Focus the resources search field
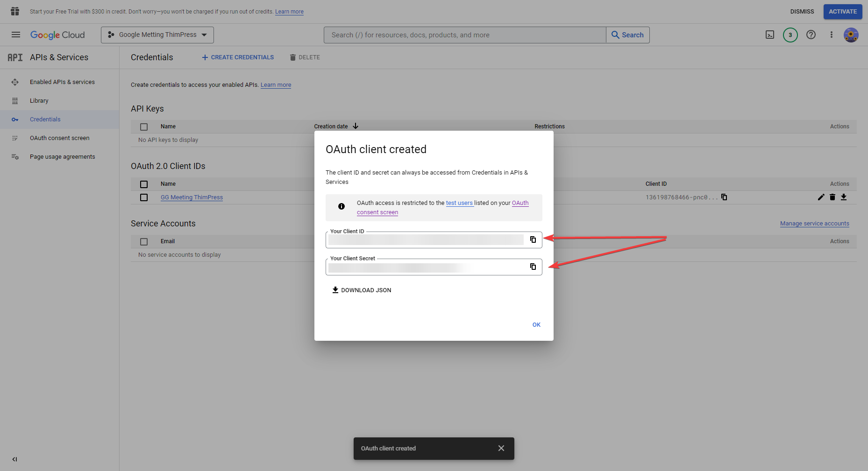868x471 pixels. point(465,35)
